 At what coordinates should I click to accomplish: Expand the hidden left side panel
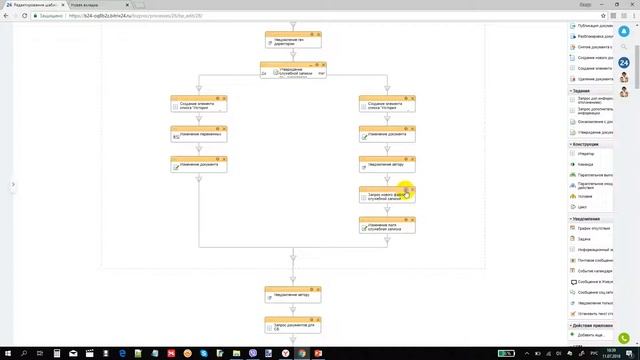13,184
